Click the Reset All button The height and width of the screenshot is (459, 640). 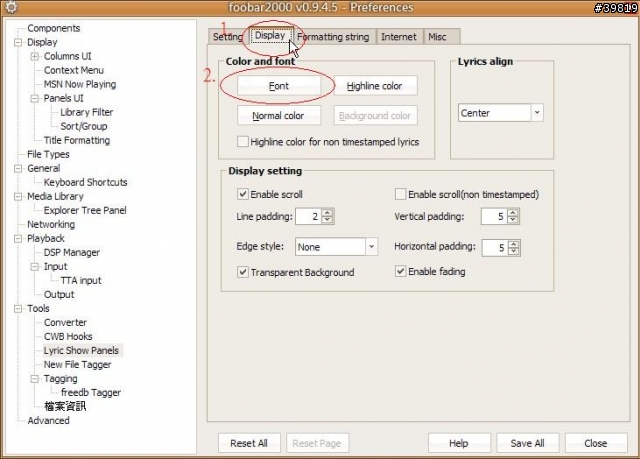point(249,443)
